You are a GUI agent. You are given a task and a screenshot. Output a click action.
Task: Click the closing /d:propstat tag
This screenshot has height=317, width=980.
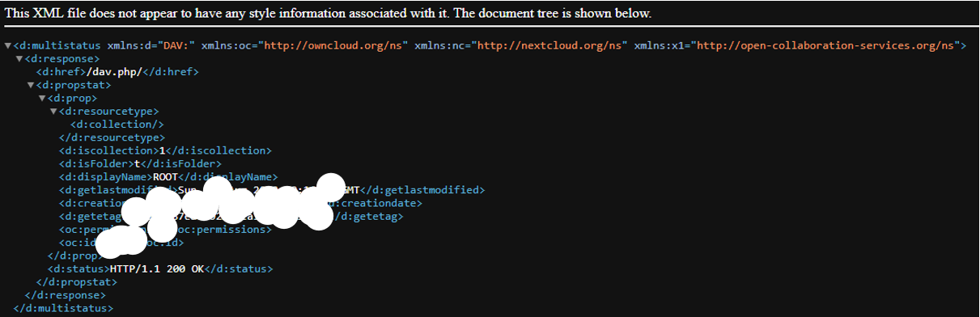(x=77, y=281)
